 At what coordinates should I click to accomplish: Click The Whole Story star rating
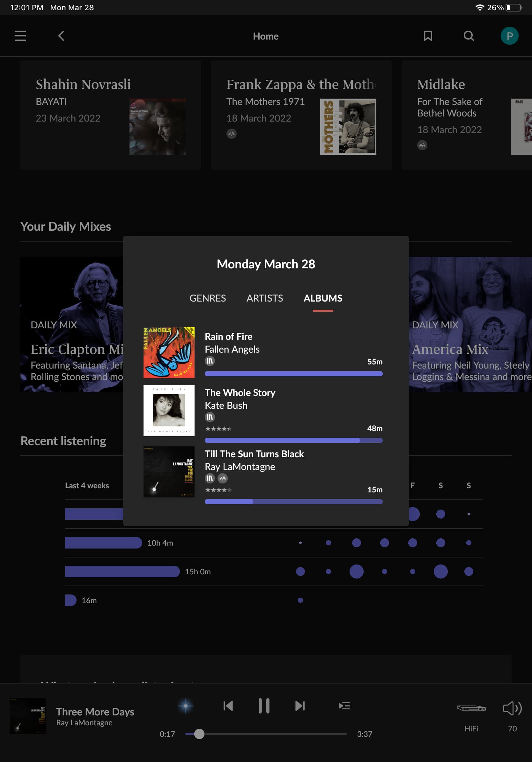pyautogui.click(x=218, y=429)
